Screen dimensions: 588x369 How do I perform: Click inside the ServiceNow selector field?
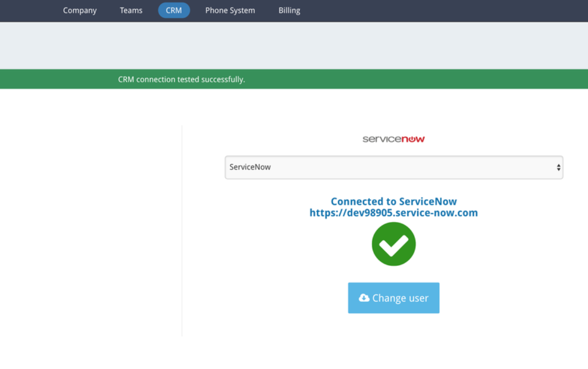point(336,167)
